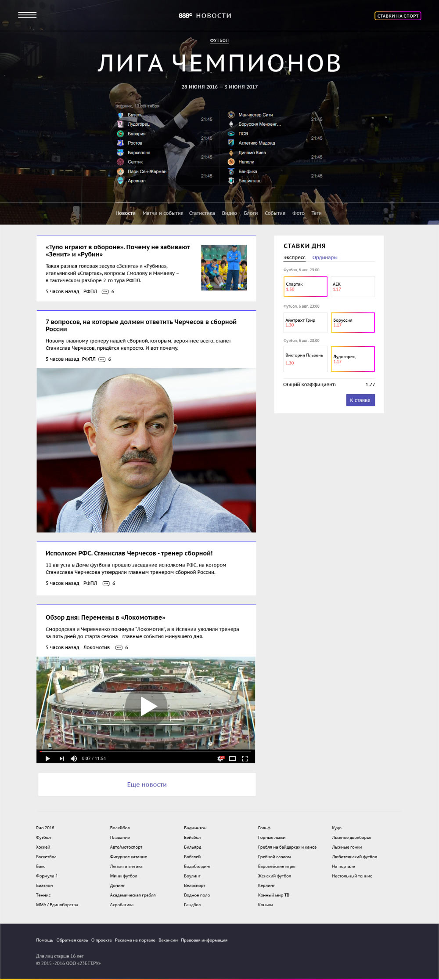
Task: Select the Виктория Пльзень 1.30 bet
Action: [305, 359]
